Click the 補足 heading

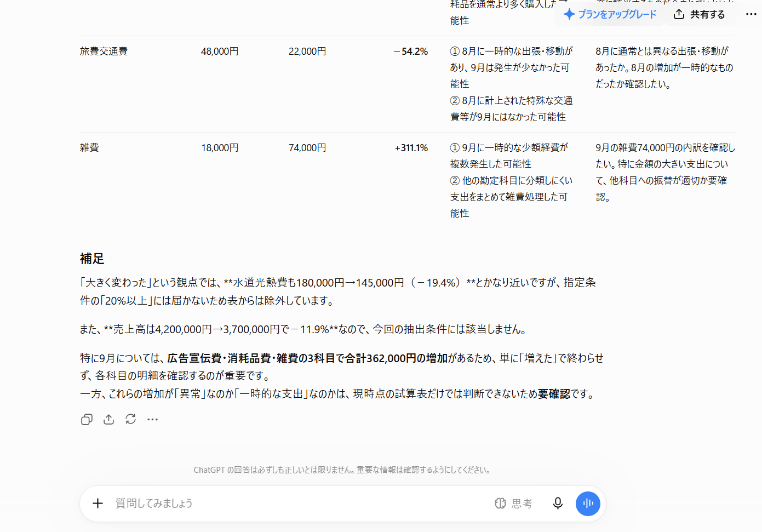[x=92, y=259]
